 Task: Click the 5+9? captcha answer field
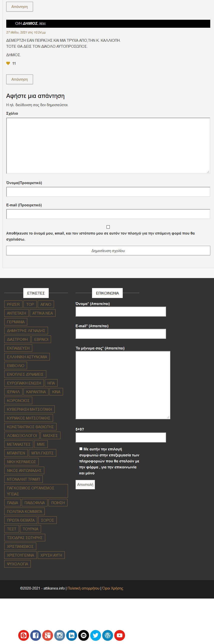click(x=121, y=437)
